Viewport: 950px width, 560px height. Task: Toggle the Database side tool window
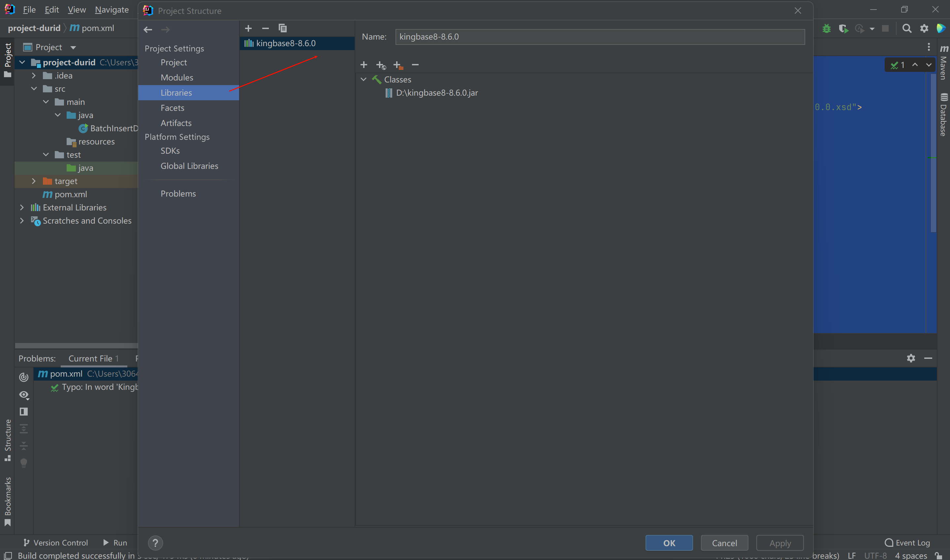[x=943, y=115]
